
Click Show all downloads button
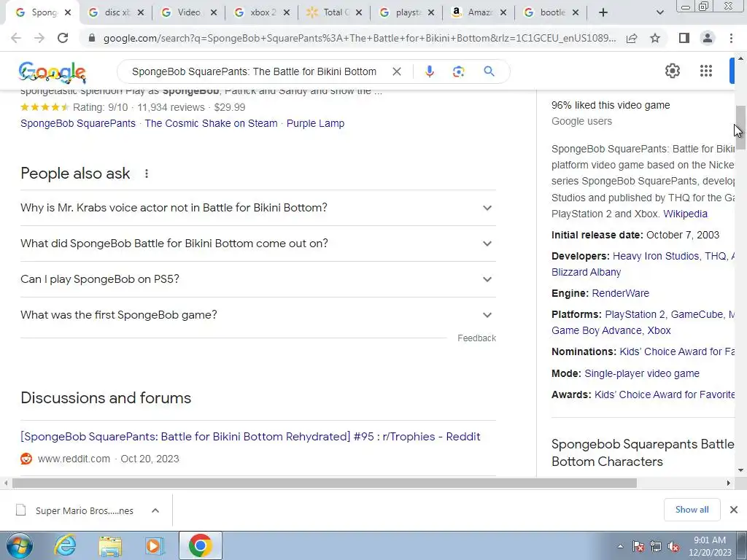[x=692, y=510]
